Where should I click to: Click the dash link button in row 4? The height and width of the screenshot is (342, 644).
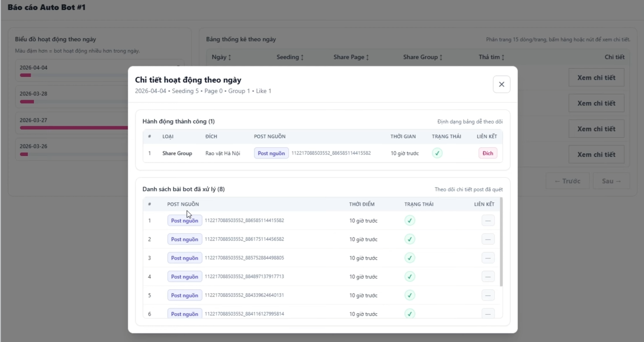coord(488,276)
